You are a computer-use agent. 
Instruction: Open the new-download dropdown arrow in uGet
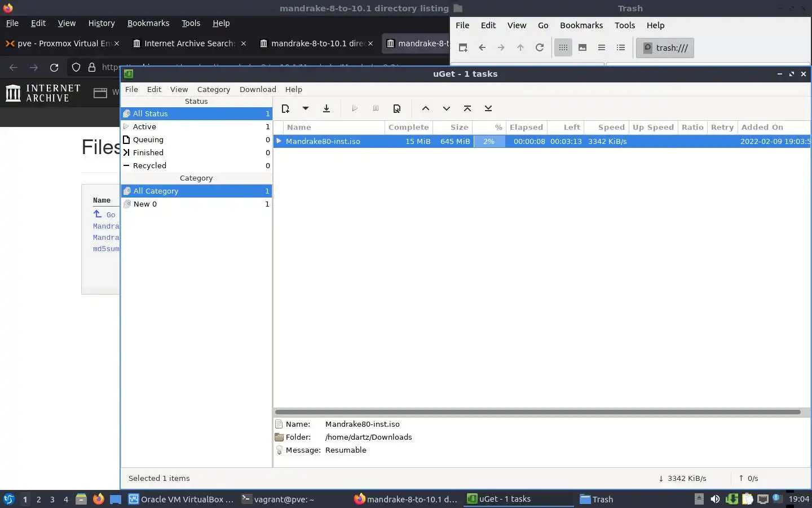point(306,108)
